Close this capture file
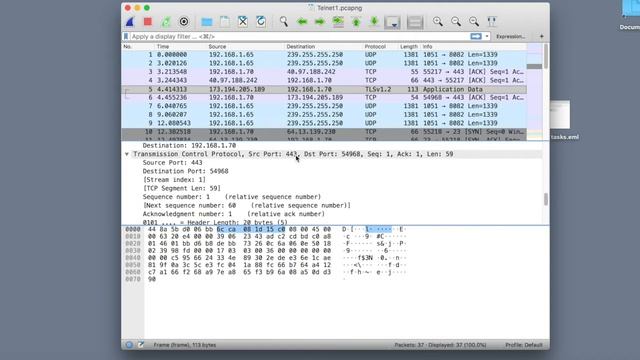 (x=242, y=22)
